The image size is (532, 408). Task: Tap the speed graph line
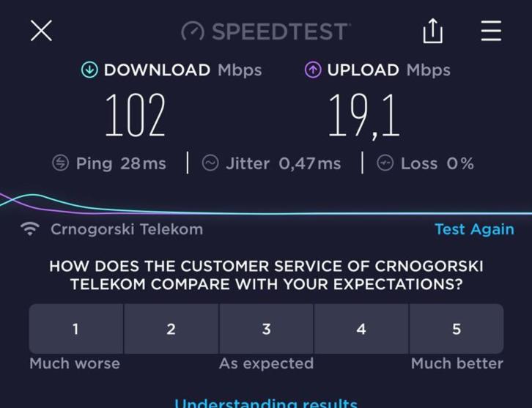[266, 206]
